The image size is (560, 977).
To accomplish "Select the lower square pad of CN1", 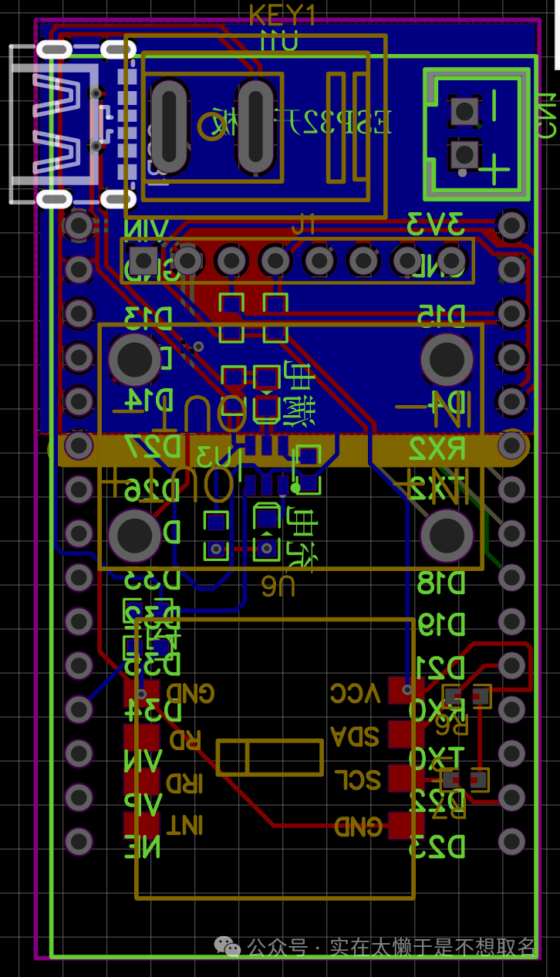I will click(x=464, y=154).
